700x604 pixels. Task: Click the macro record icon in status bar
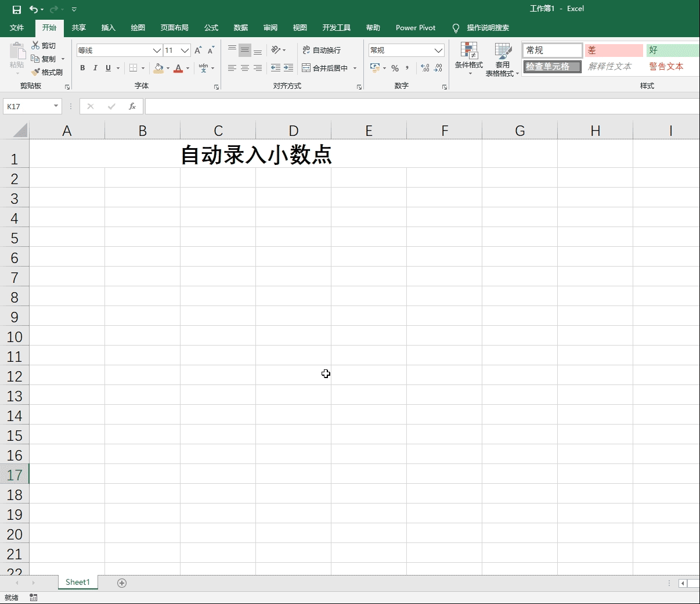[x=34, y=598]
